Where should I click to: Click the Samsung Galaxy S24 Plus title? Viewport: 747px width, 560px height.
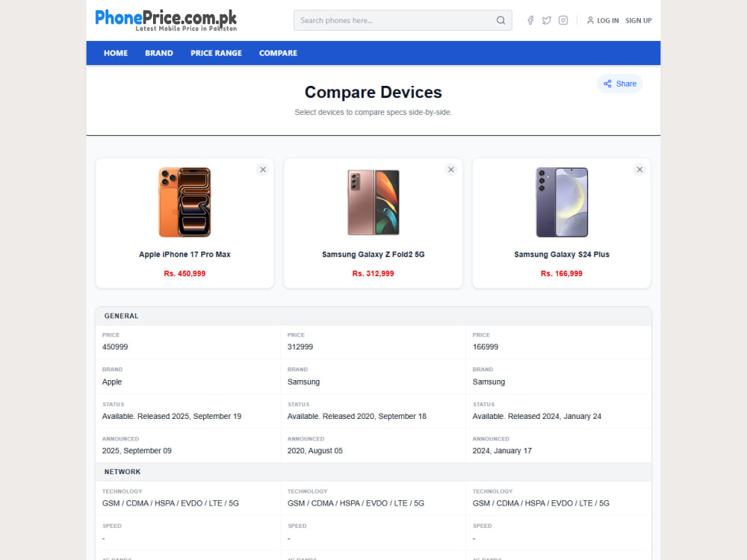click(562, 255)
